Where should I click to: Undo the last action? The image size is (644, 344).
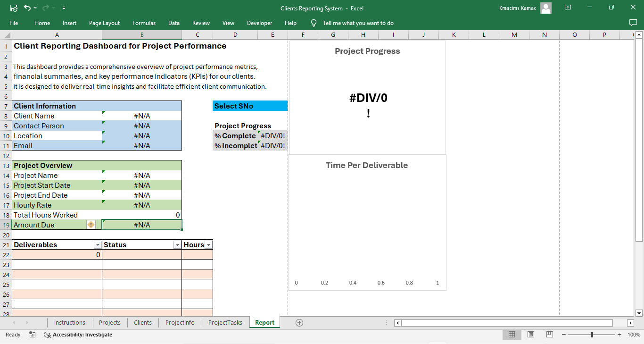point(27,8)
